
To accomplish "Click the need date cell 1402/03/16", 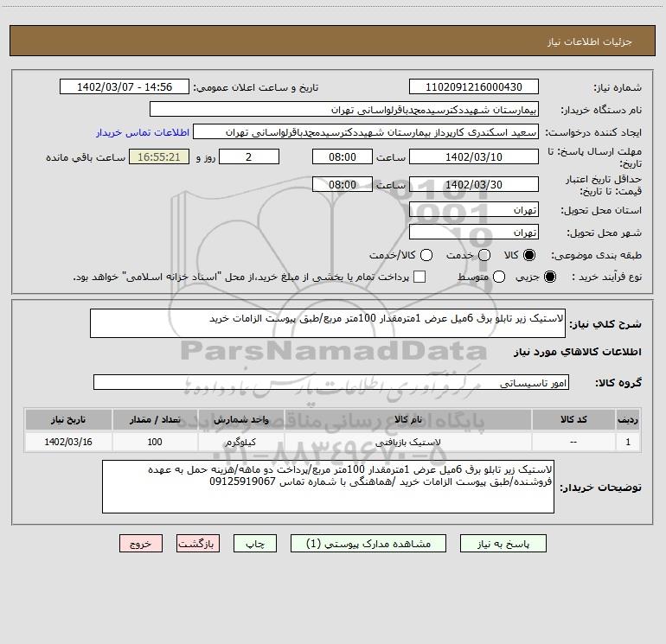I will [68, 442].
